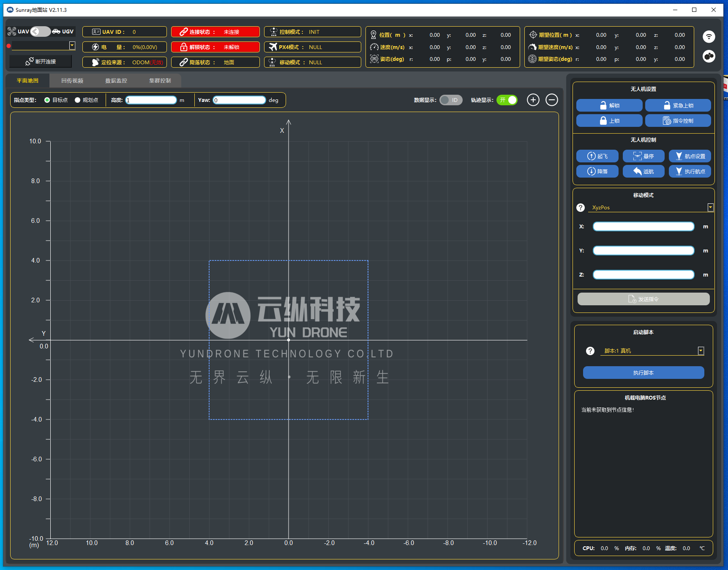Screen dimensions: 728x570
Task: Click the 解锁 unlock button
Action: coord(609,105)
